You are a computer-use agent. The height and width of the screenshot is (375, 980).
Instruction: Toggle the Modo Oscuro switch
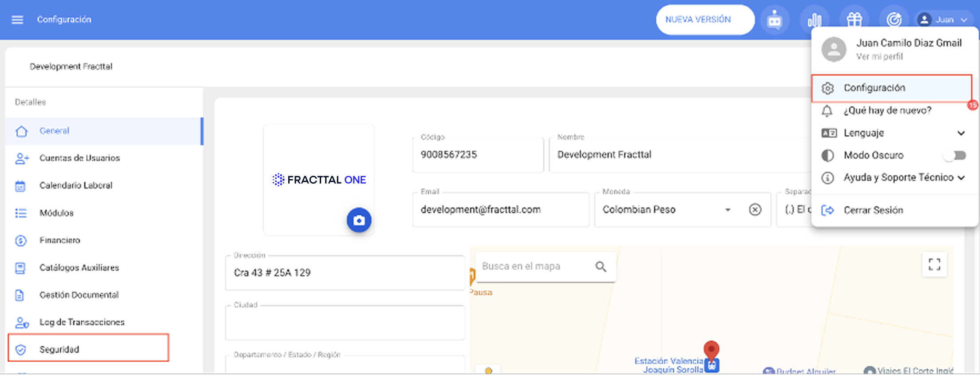(955, 155)
